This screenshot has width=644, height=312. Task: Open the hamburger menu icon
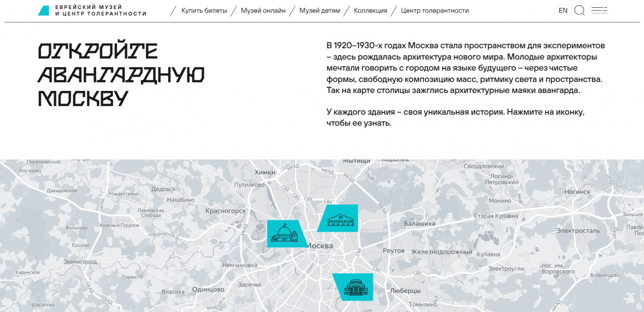click(x=599, y=10)
